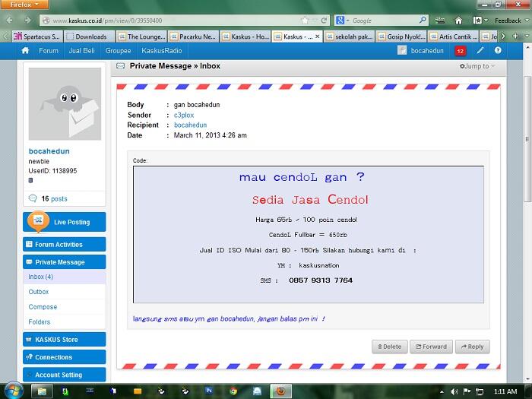Switch to Firefox taskbar icon
This screenshot has width=532, height=399.
click(281, 391)
